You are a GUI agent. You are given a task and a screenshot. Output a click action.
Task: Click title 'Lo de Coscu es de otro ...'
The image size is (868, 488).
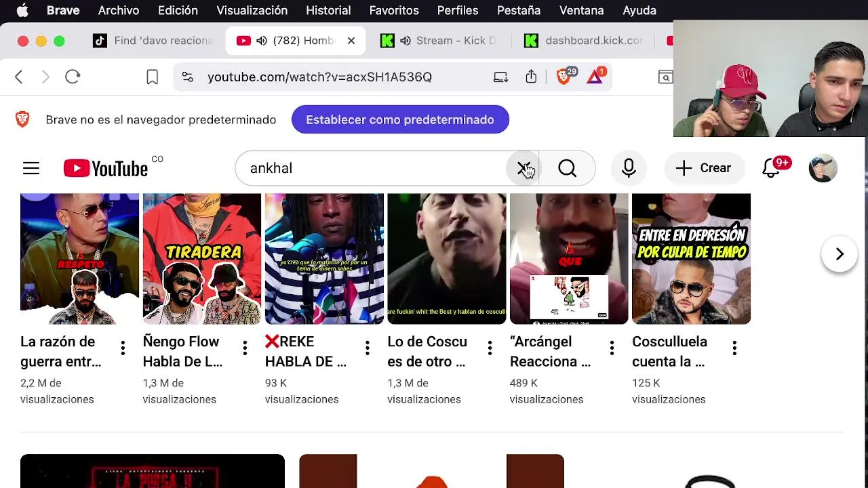coord(427,352)
